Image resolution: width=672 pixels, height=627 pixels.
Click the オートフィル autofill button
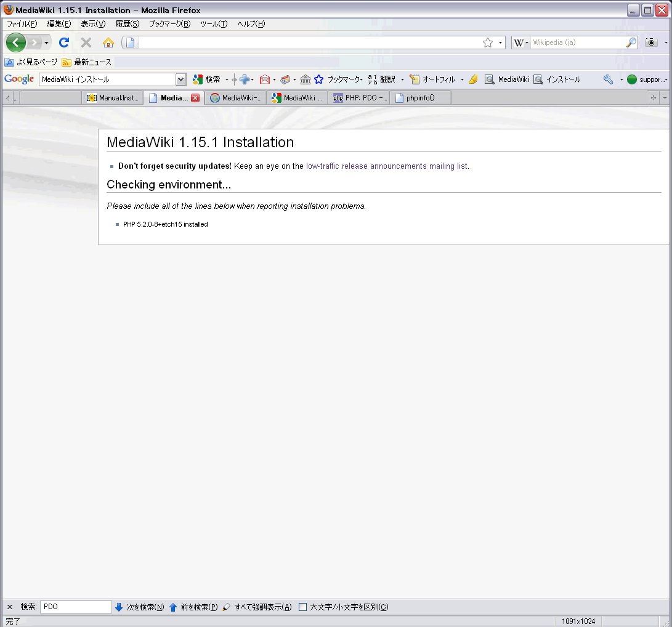pos(432,79)
